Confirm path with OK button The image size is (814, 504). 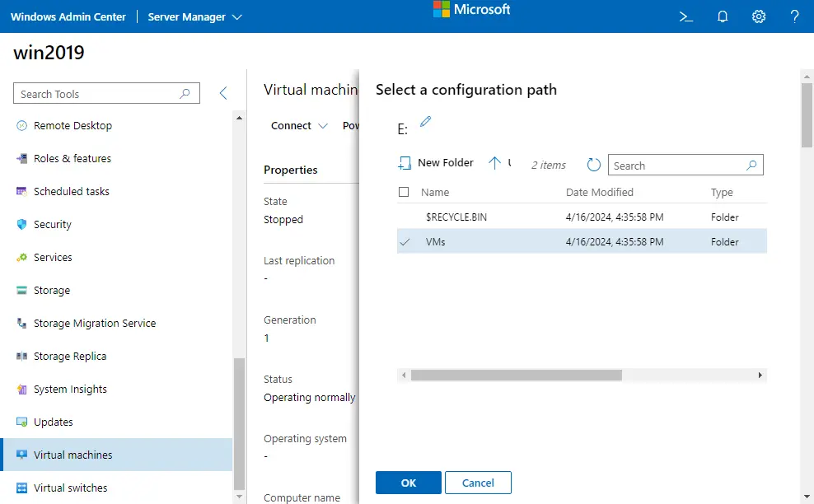click(409, 483)
